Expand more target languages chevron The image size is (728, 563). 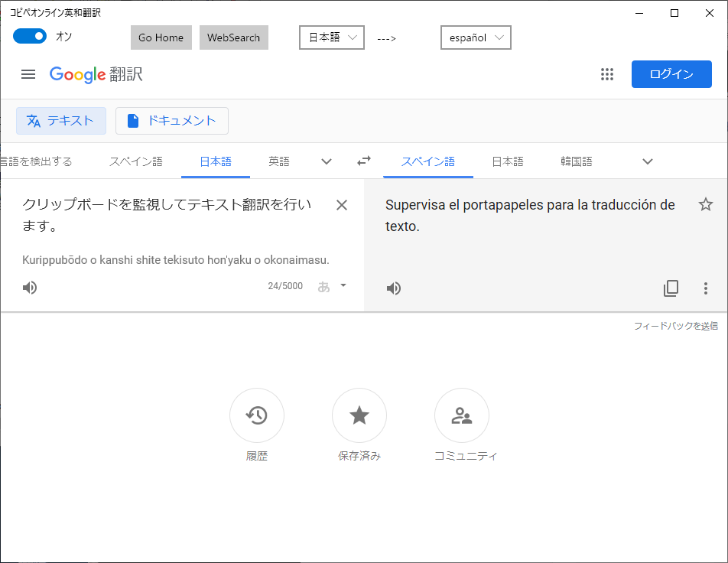[648, 161]
